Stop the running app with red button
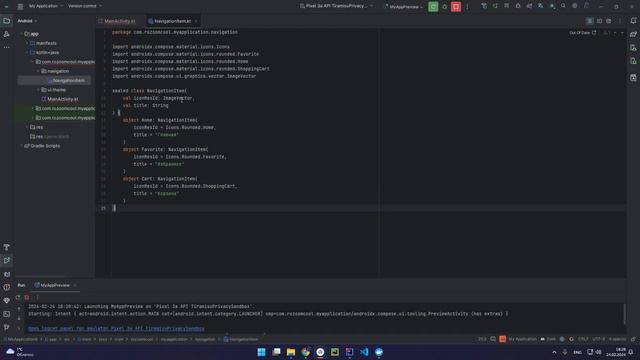Screen dimensions: 640x360 pyautogui.click(x=456, y=7)
